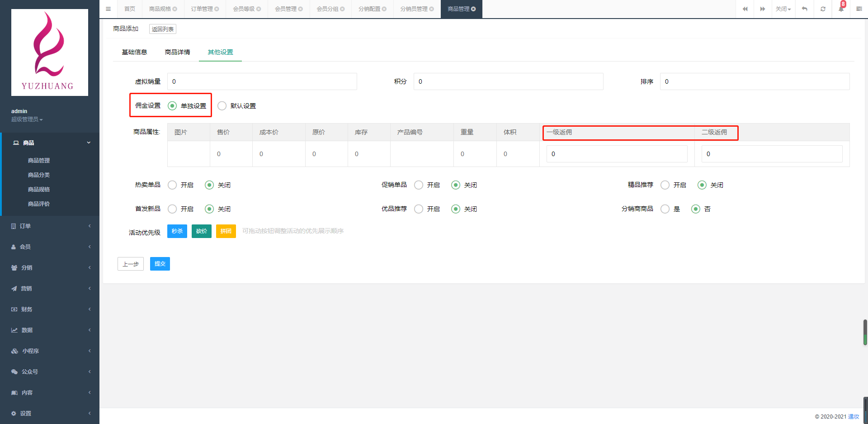Select 单独设置 for 佣金设置
Viewport: 868px width, 424px height.
[172, 106]
